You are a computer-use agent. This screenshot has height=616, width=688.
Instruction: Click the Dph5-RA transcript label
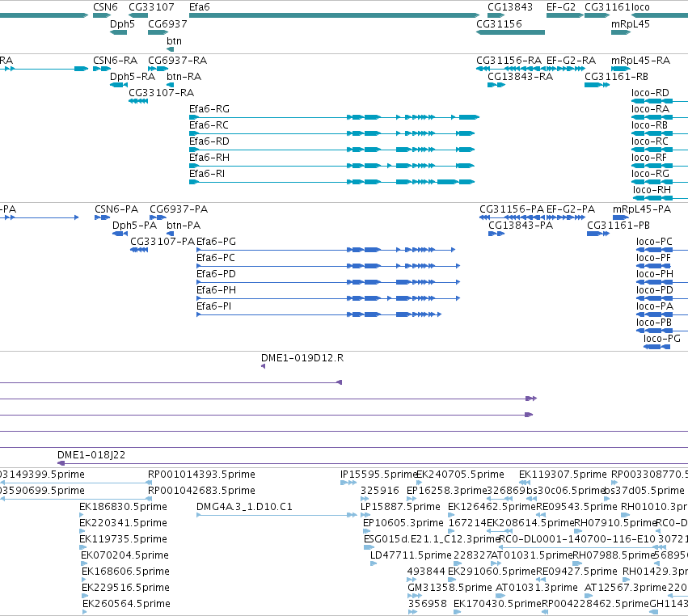tap(133, 77)
